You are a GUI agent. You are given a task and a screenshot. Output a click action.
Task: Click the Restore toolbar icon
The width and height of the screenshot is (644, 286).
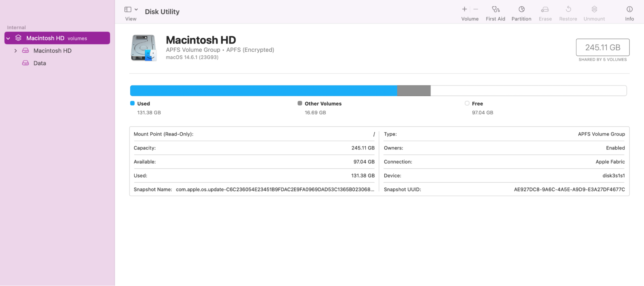coord(568,9)
